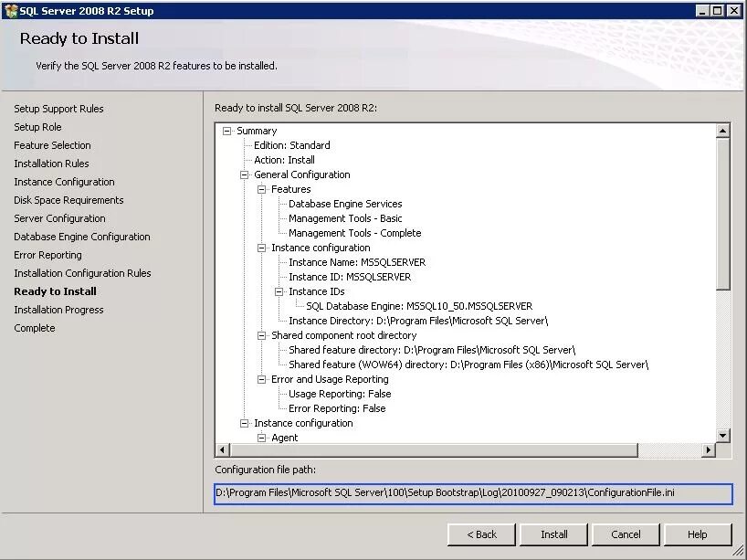
Task: Select Ready to Install step
Action: click(56, 291)
